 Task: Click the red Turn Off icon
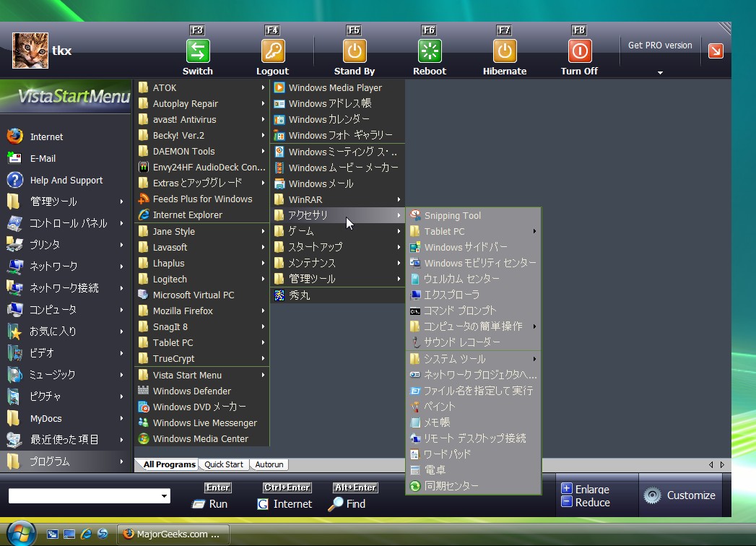click(x=580, y=51)
